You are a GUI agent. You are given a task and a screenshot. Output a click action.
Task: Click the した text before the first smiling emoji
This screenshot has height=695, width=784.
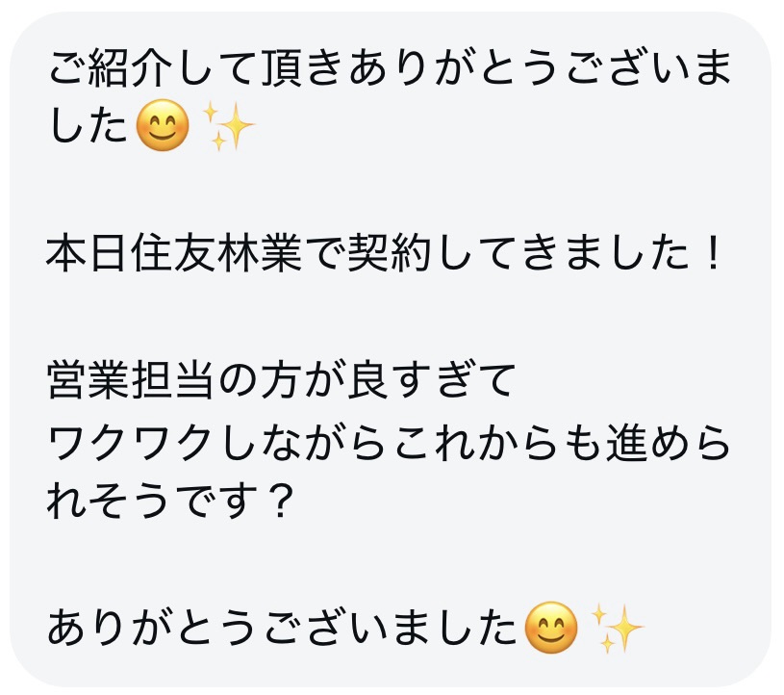tap(89, 128)
